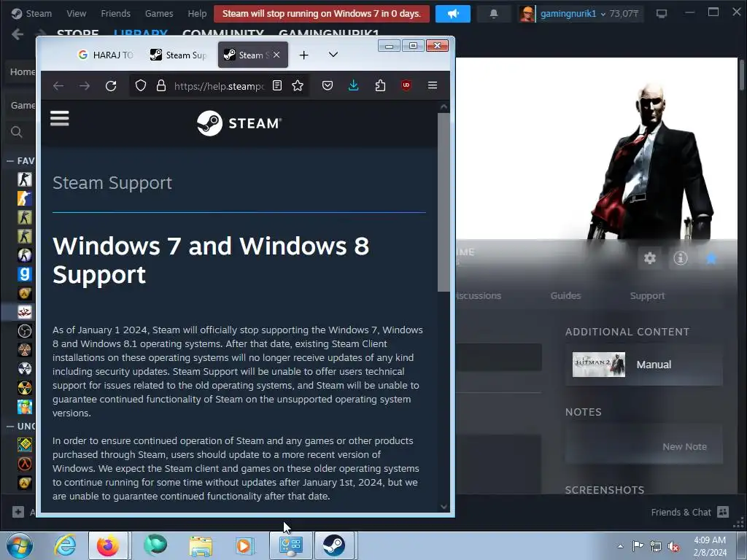Screen dimensions: 747x560
Task: Click the Action Center flag tray icon
Action: [x=638, y=546]
